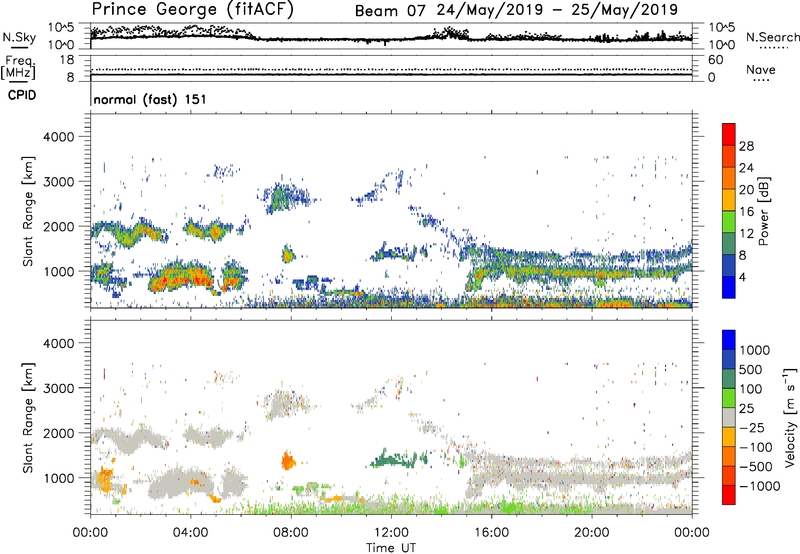Click the "20:00" time tick label
The image size is (800, 554).
point(592,533)
